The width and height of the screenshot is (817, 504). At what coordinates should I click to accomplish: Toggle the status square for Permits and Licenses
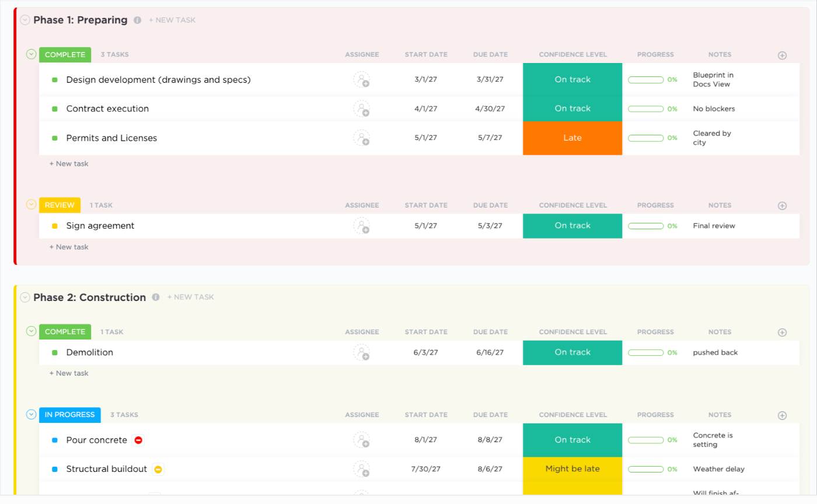tap(54, 138)
